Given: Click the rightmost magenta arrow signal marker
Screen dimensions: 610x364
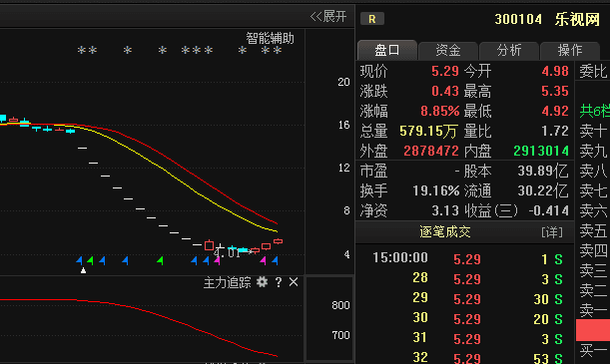Looking at the screenshot, I should (x=264, y=260).
